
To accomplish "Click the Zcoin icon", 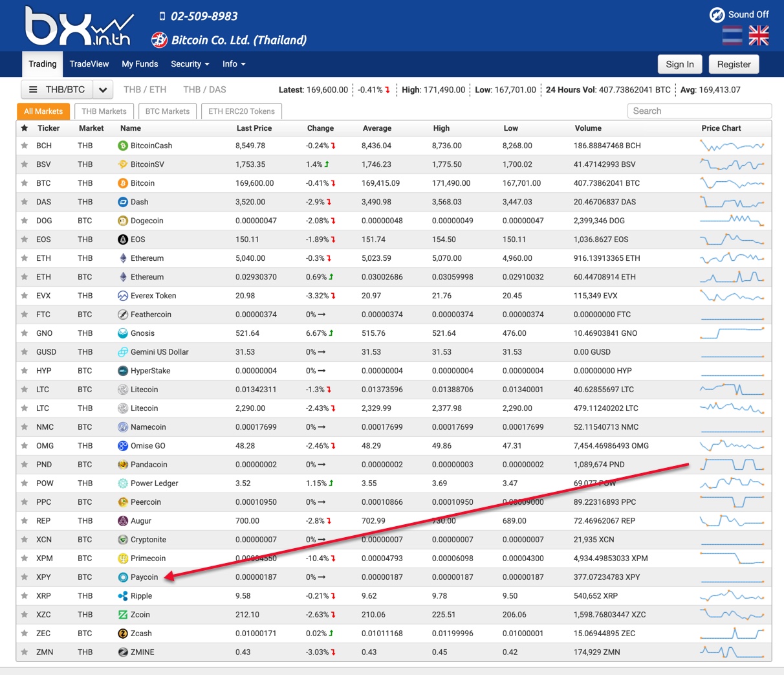I will pyautogui.click(x=123, y=615).
